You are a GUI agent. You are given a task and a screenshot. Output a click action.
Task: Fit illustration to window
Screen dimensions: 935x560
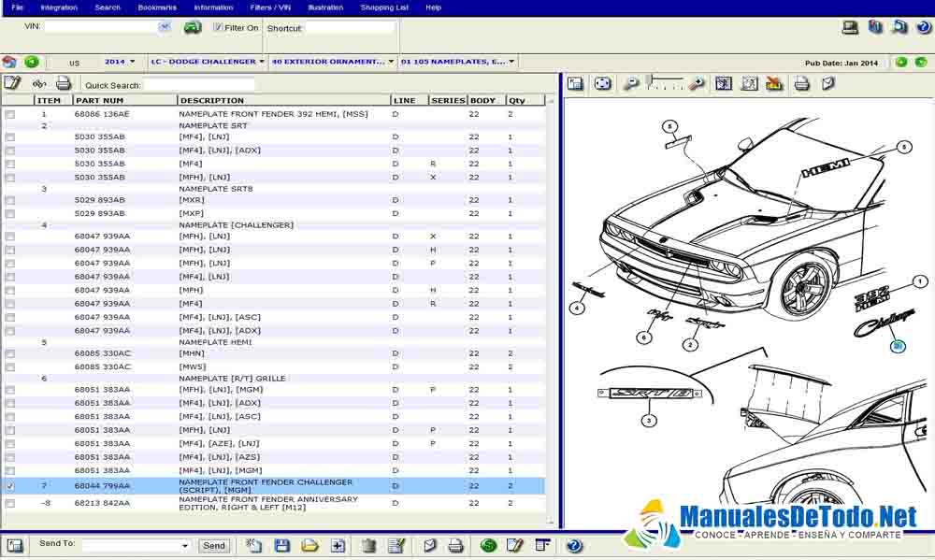[x=603, y=84]
